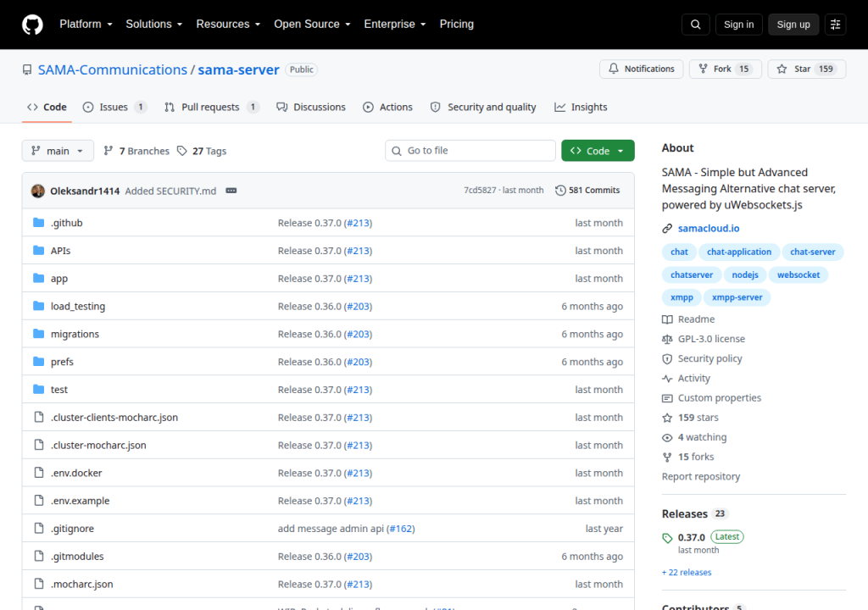Switch to the Issues tab
Viewport: 868px width, 610px height.
pyautogui.click(x=114, y=107)
